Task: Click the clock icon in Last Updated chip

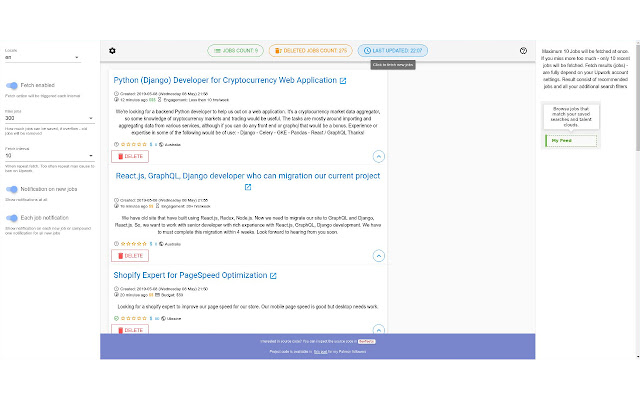Action: pos(367,51)
